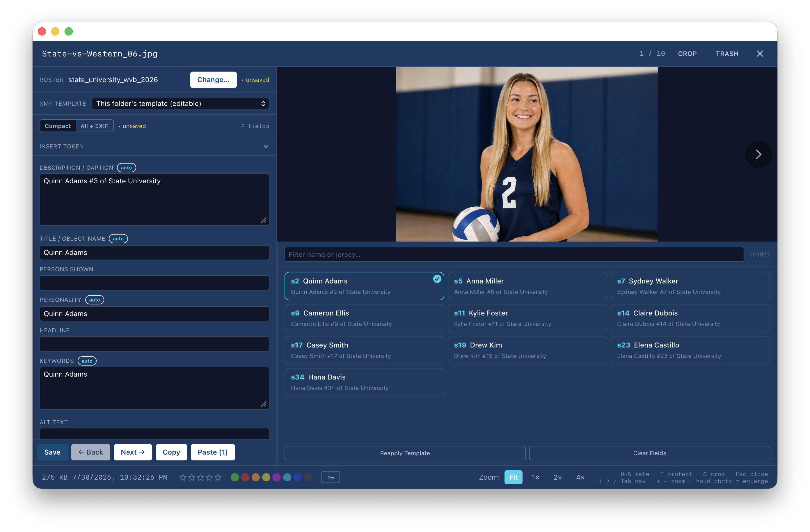Image resolution: width=810 pixels, height=532 pixels.
Task: Set rating to one star
Action: [x=183, y=477]
